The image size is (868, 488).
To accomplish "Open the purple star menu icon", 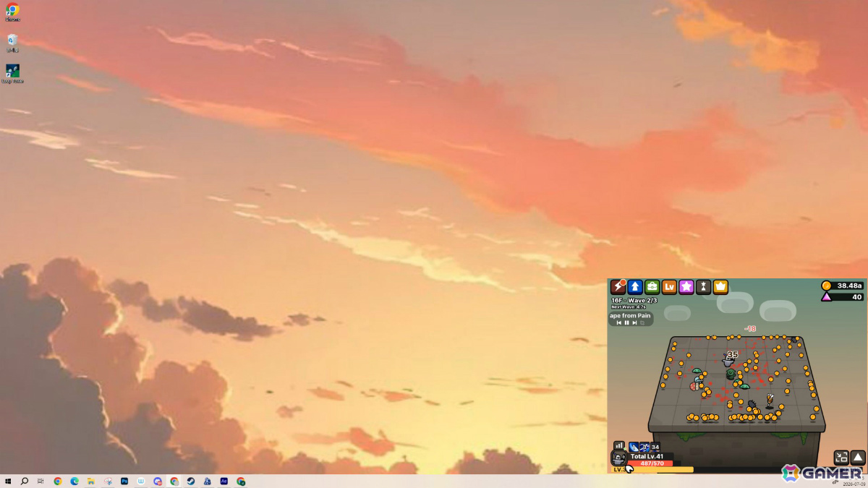I will click(686, 287).
